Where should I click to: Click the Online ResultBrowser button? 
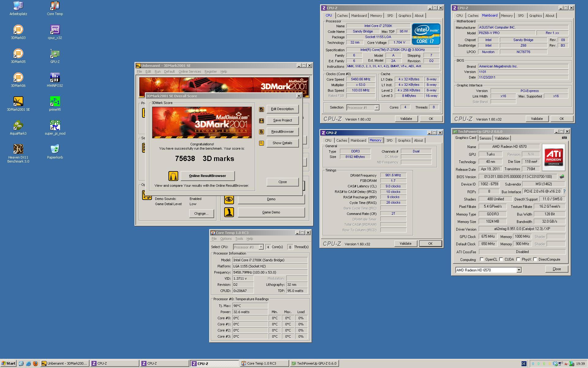(x=208, y=176)
